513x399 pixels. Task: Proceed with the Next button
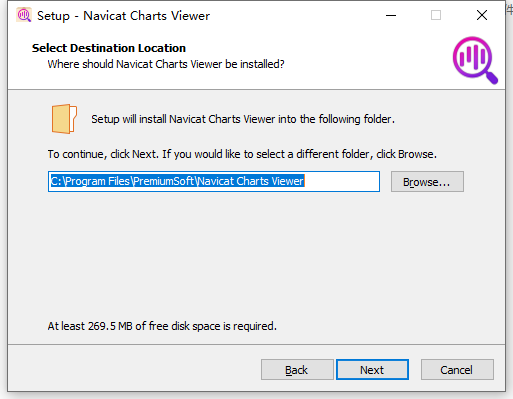click(372, 370)
